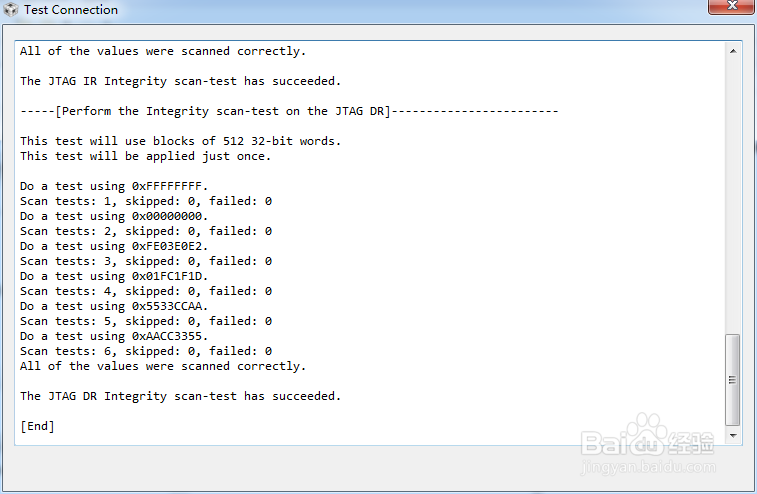The width and height of the screenshot is (757, 494).
Task: Click the JTAG DR Integrity succeeded line
Action: click(180, 396)
